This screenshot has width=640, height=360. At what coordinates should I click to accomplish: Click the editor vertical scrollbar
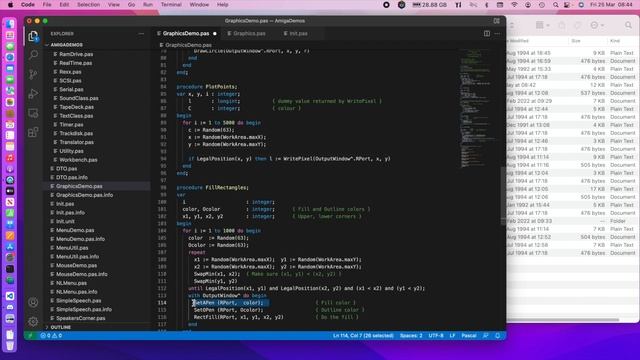pos(503,196)
